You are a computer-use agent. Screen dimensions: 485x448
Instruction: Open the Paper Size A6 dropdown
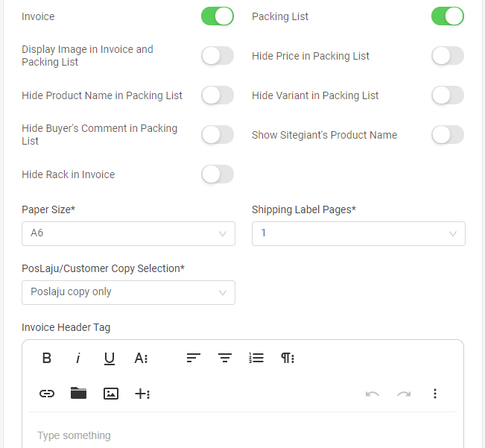point(128,233)
